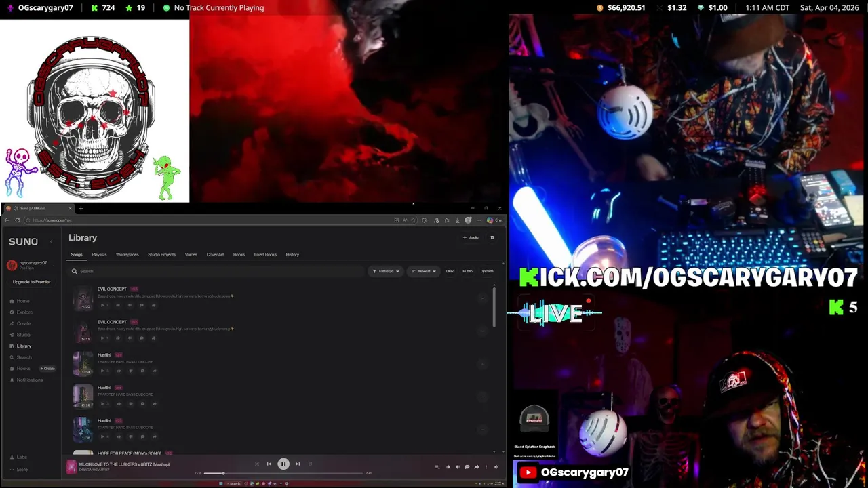Image resolution: width=868 pixels, height=488 pixels.
Task: Open options menu for second EVIL CONCEPT
Action: [483, 331]
